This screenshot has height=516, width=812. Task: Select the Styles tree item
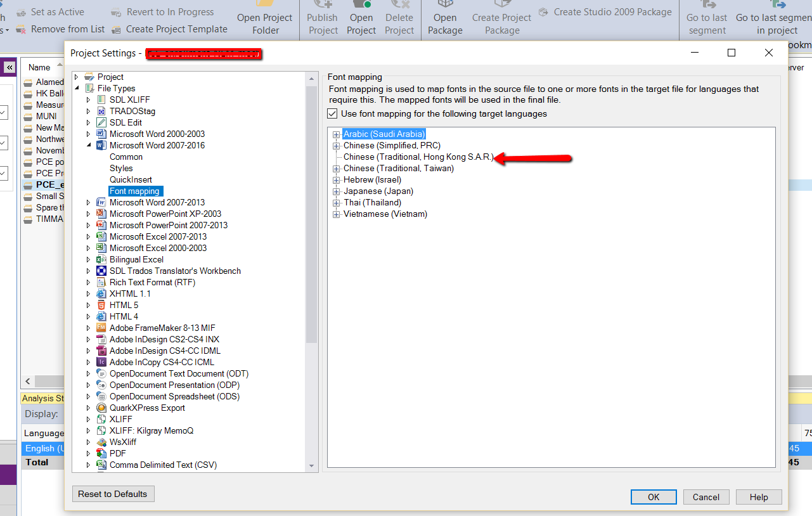[121, 168]
